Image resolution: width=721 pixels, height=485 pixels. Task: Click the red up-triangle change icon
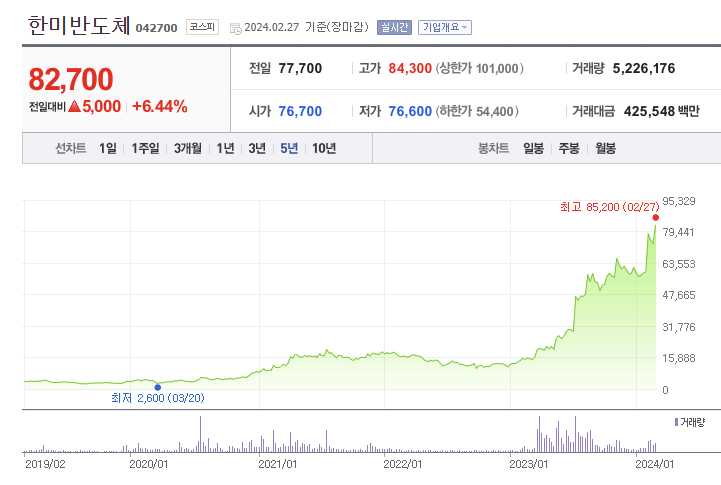pyautogui.click(x=74, y=107)
